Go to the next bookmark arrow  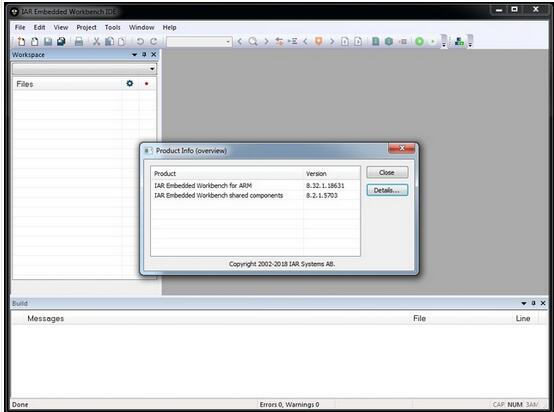coord(332,42)
